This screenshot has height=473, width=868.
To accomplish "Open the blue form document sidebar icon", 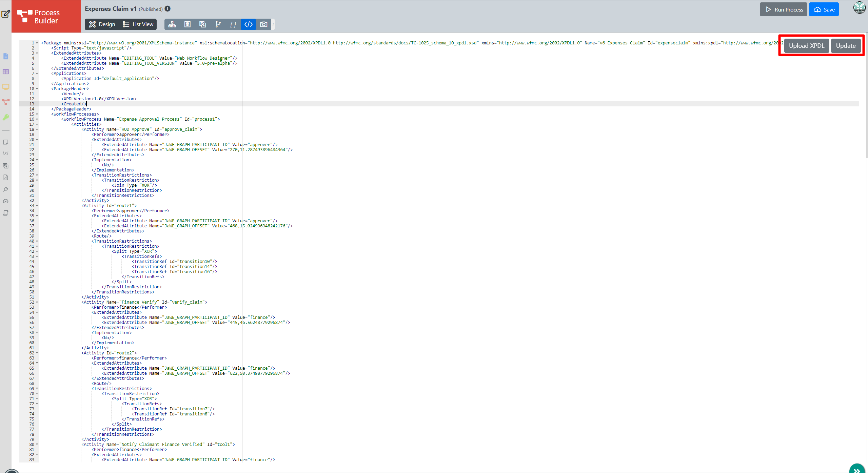I will pos(6,56).
